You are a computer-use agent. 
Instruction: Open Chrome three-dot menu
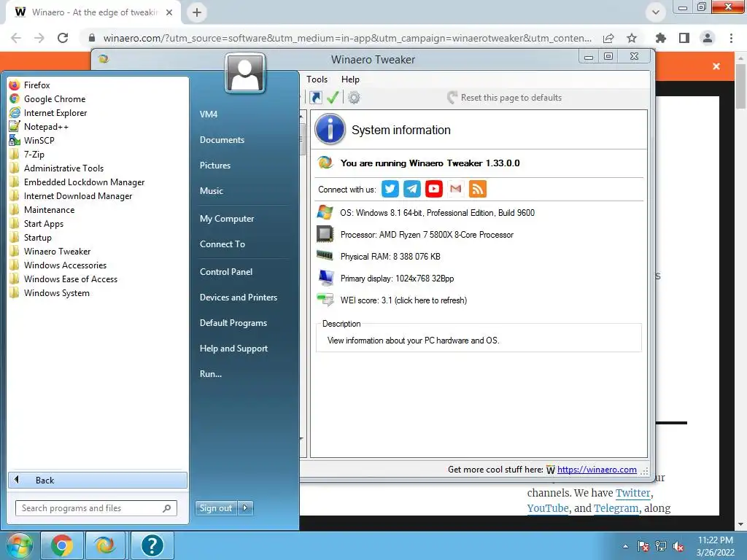(731, 38)
